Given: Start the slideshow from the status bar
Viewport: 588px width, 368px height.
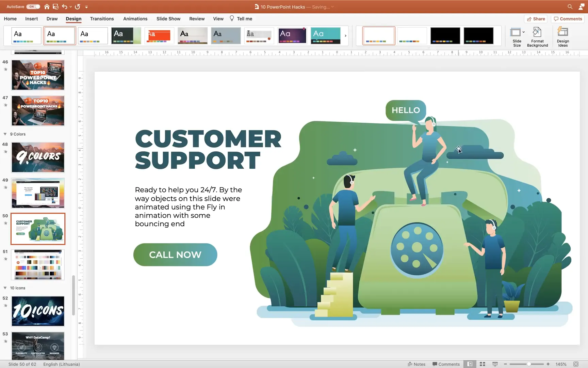Looking at the screenshot, I should (494, 364).
